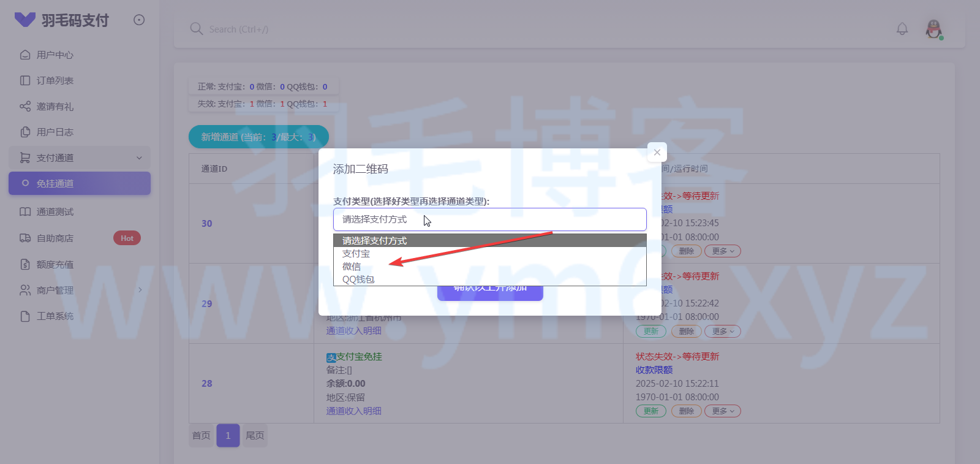
Task: Choose 微信 from the payment list
Action: click(489, 266)
